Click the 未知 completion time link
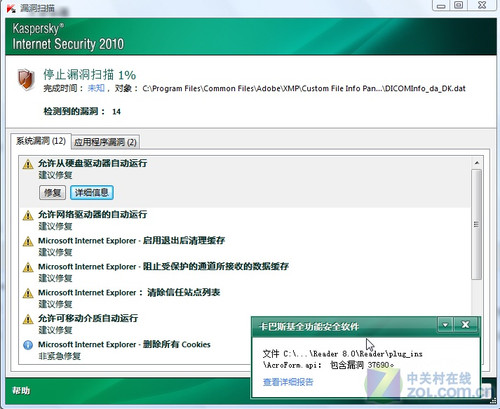 click(x=96, y=88)
